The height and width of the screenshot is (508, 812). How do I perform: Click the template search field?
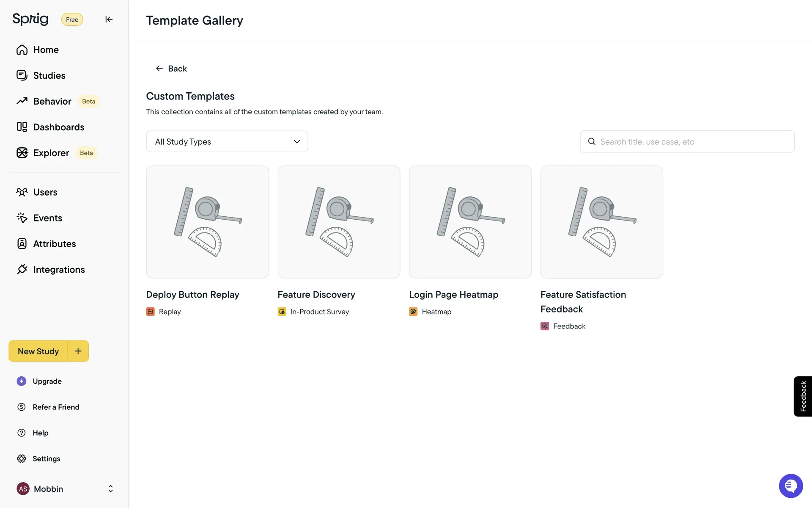click(694, 142)
